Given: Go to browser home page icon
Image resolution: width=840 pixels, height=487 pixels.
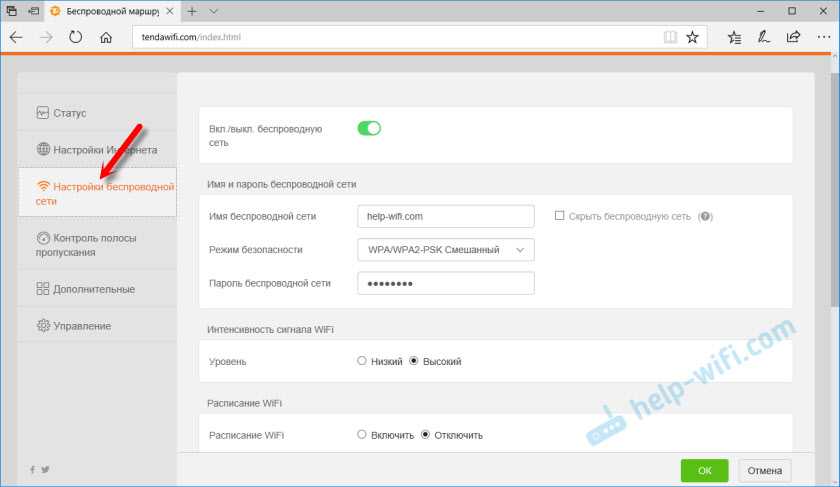Looking at the screenshot, I should click(x=105, y=37).
